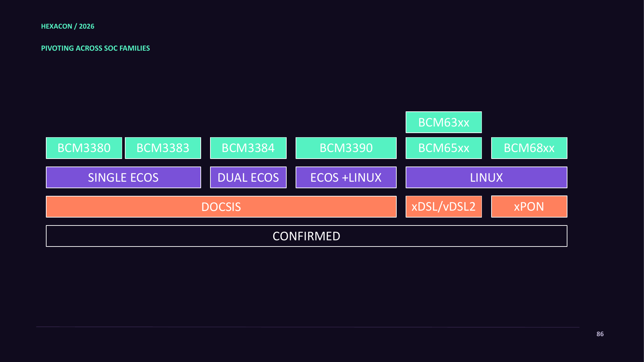644x362 pixels.
Task: Select the ECOS +LINUX box
Action: pos(346,177)
